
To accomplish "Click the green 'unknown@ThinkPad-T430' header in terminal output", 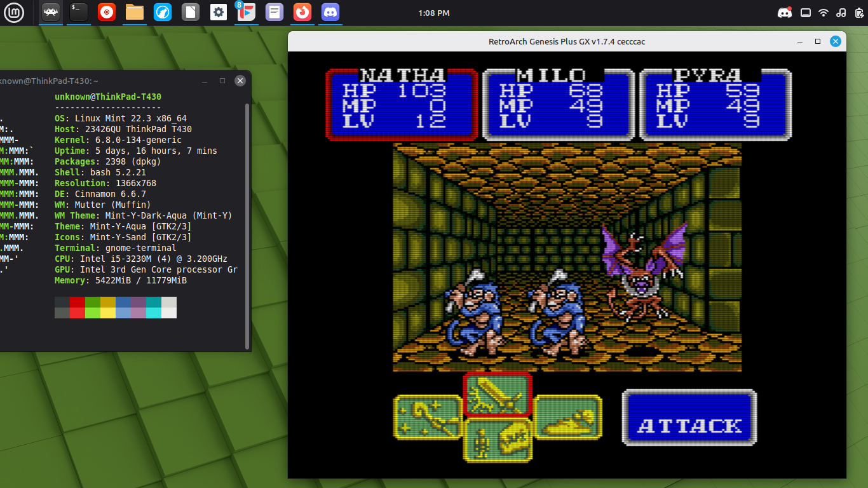I will coord(108,97).
